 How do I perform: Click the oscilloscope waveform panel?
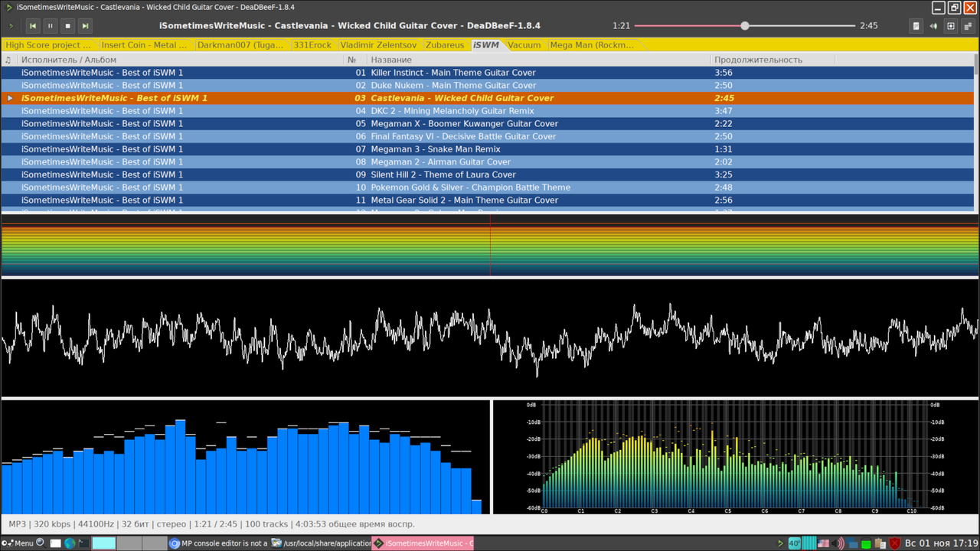tap(490, 337)
